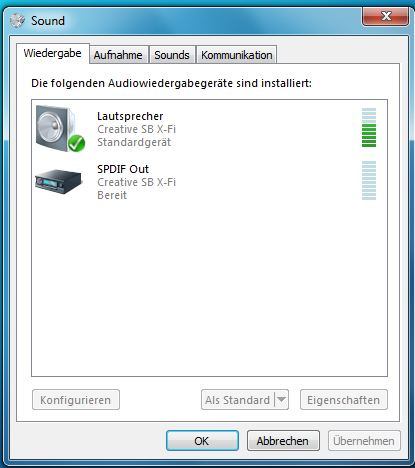Click the green checkmark badge on speaker
Image resolution: width=415 pixels, height=468 pixels.
click(76, 143)
